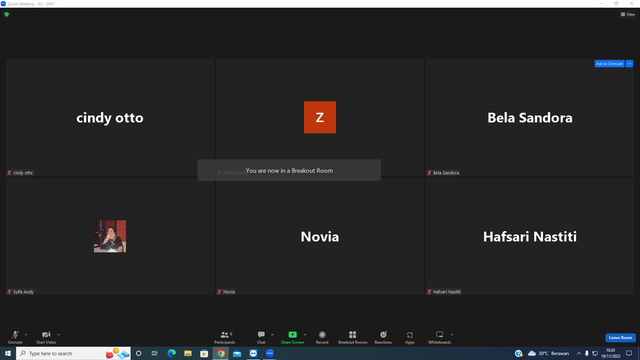Screen dimensions: 640x360
Task: Open Cortana circle icon in taskbar
Action: (139, 353)
